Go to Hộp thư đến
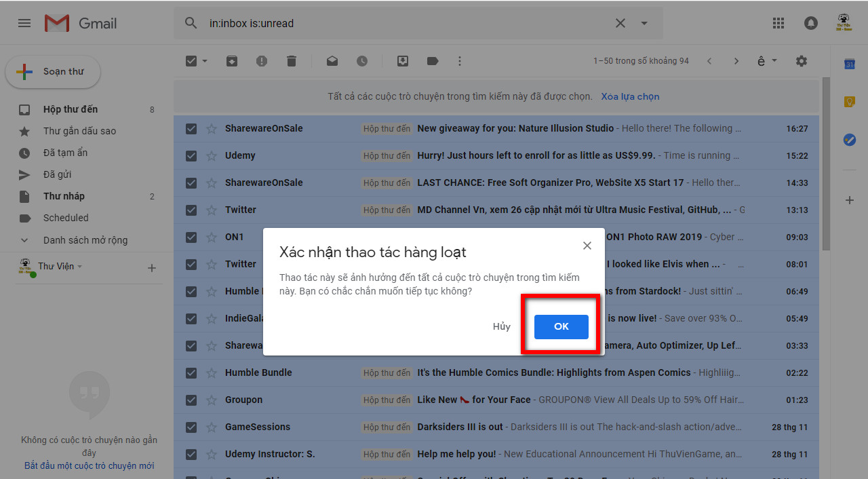 coord(71,109)
